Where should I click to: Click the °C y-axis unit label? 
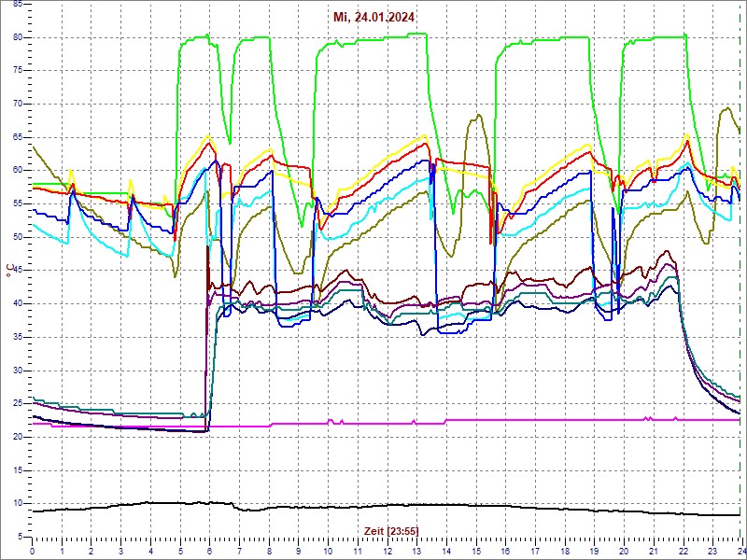(x=8, y=271)
